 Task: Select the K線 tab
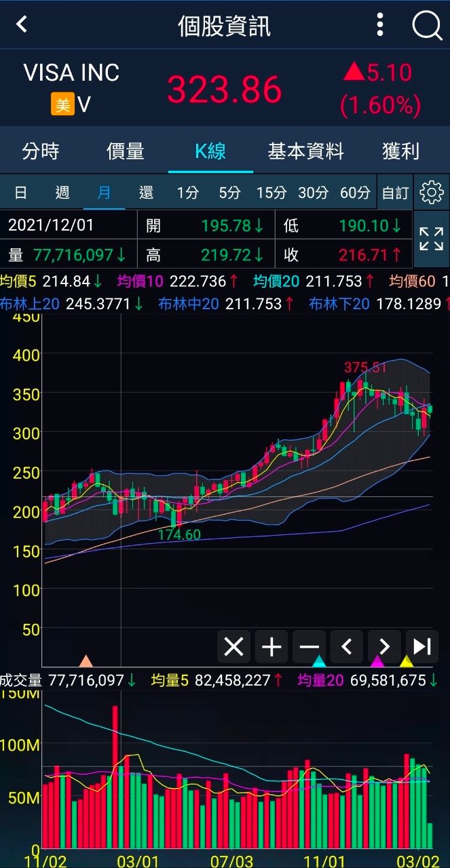pos(210,151)
